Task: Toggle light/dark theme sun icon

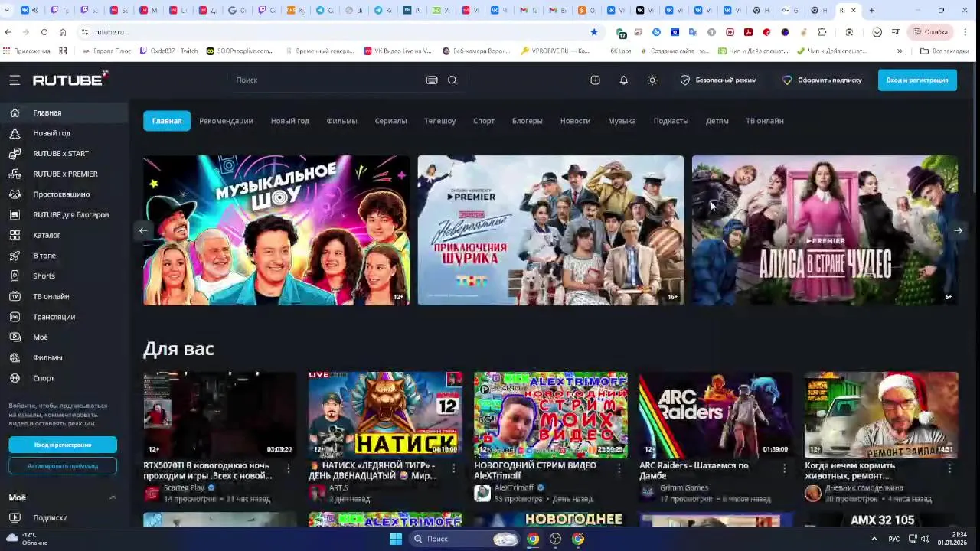Action: coord(652,80)
